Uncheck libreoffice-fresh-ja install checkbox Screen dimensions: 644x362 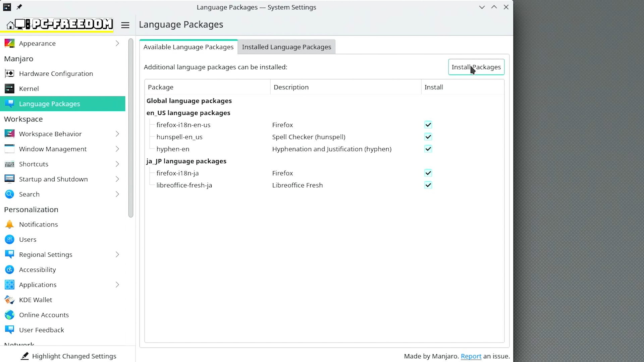click(428, 185)
